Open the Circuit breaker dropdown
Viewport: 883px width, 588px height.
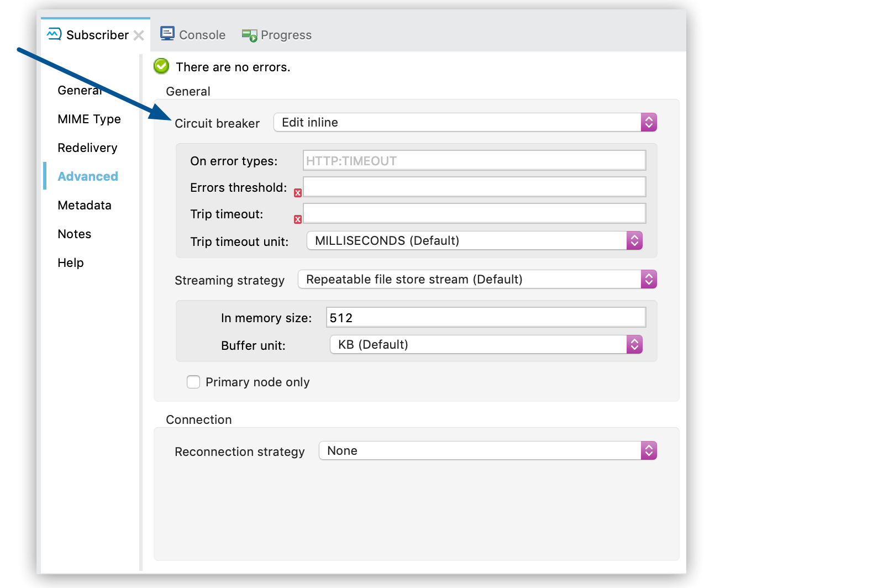tap(465, 122)
